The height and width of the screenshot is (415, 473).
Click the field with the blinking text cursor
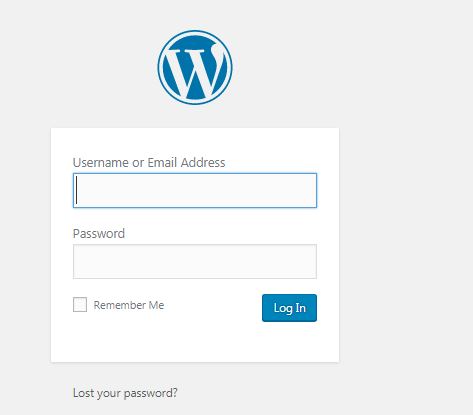point(195,190)
